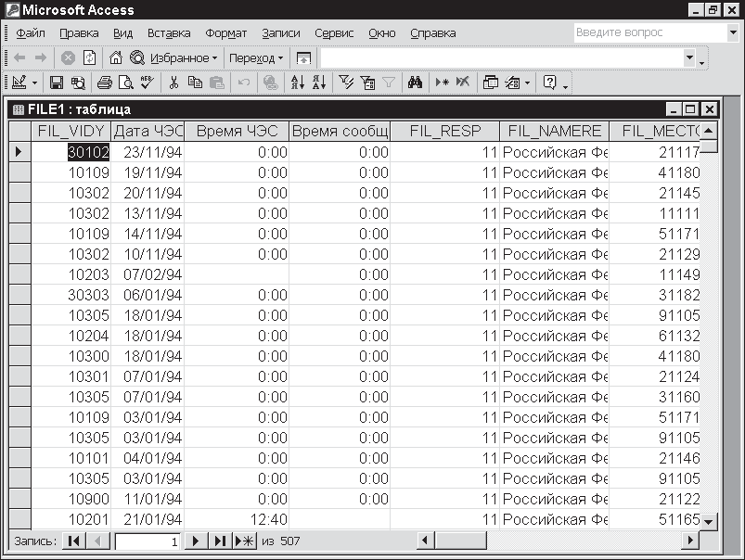Run the spelling check tool

coord(147,83)
